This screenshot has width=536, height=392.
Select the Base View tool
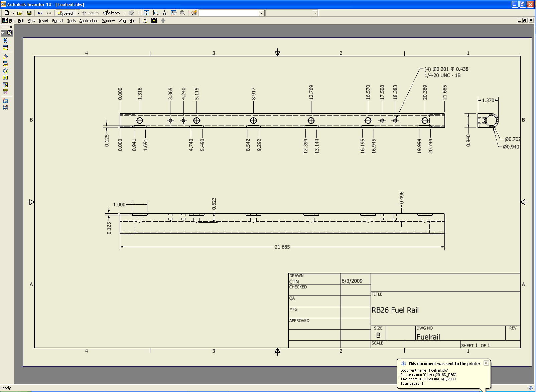[x=5, y=40]
